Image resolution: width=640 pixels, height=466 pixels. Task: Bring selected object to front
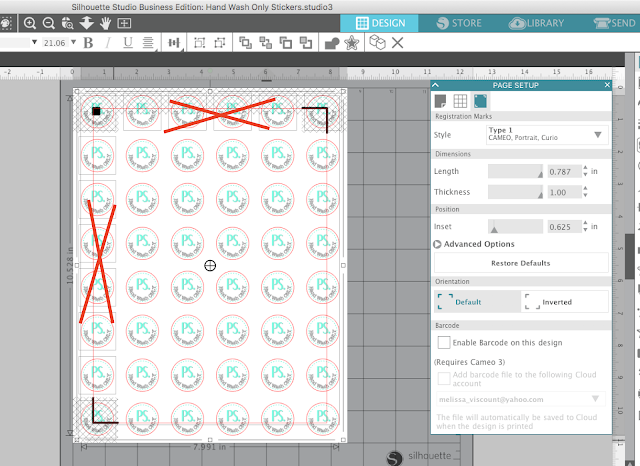[245, 43]
